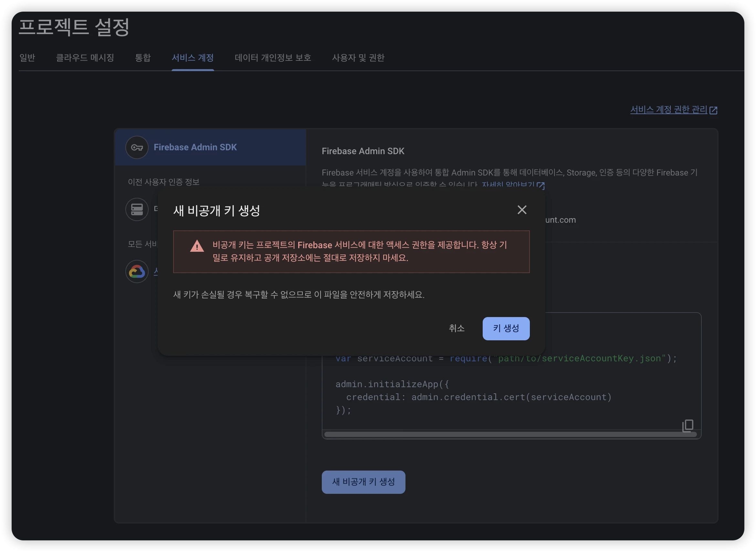The width and height of the screenshot is (756, 552).
Task: Select the 서비스 계정 tab
Action: coord(193,58)
